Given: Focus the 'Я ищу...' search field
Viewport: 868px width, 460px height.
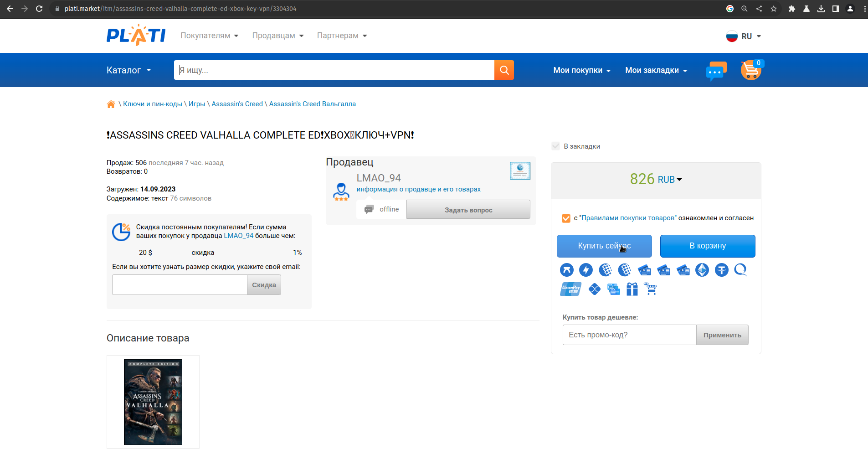Looking at the screenshot, I should [x=334, y=70].
